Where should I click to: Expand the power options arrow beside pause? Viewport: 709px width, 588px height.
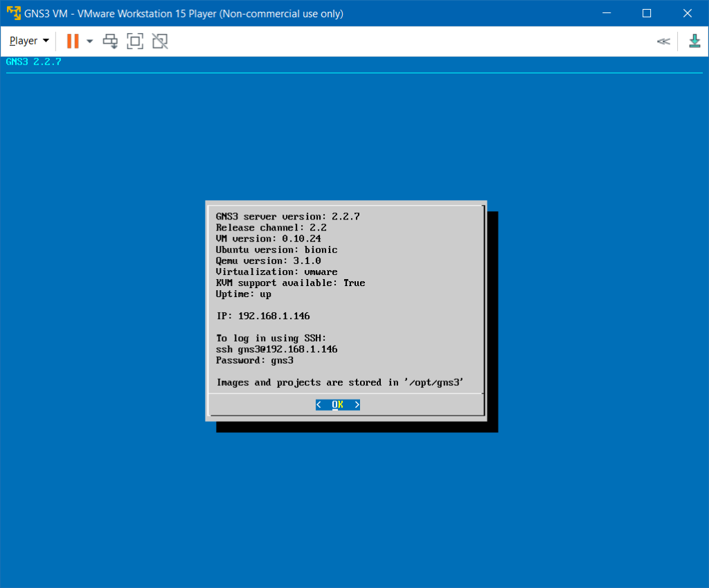pos(90,42)
